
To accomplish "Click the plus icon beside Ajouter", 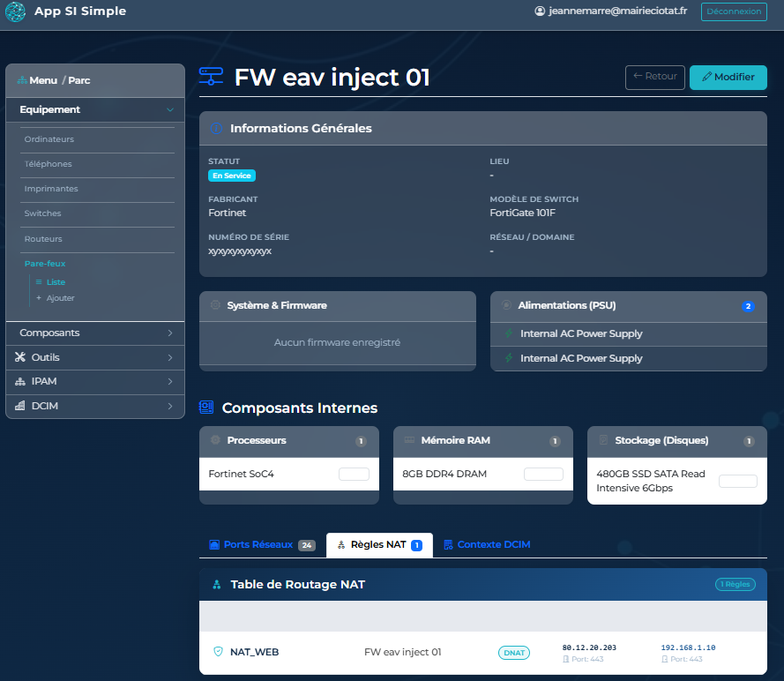I will coord(39,298).
